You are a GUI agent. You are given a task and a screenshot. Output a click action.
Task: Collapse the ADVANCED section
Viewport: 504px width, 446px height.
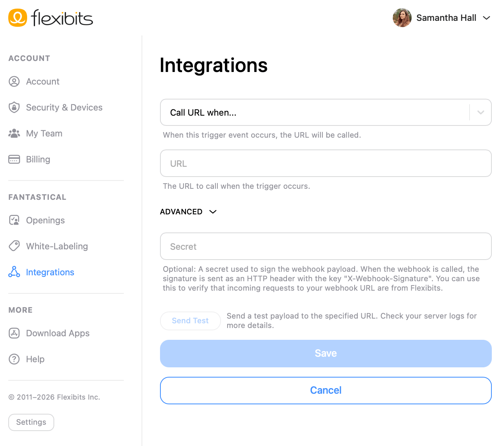189,212
